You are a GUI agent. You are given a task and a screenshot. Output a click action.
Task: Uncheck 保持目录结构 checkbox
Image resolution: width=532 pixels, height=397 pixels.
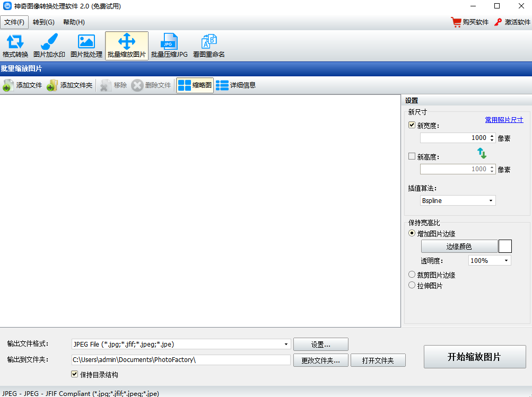(x=75, y=374)
